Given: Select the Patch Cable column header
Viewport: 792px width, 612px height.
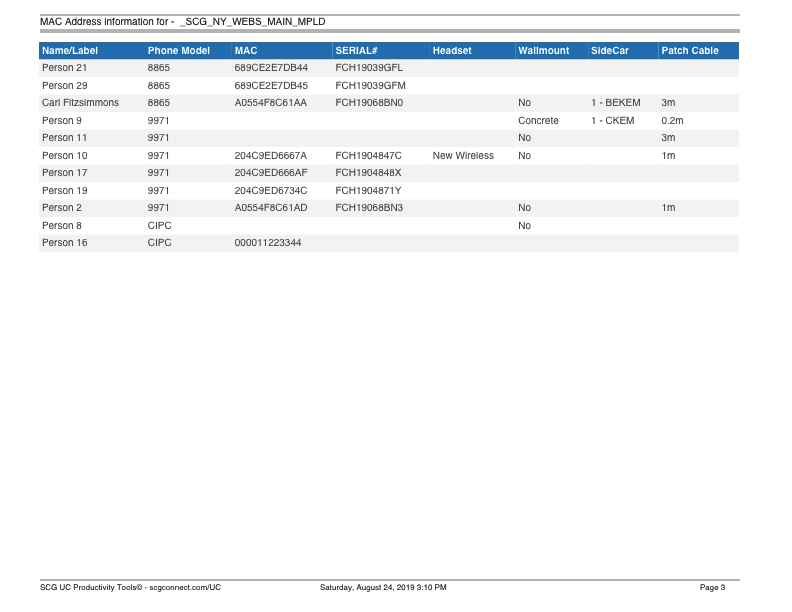Looking at the screenshot, I should [690, 50].
